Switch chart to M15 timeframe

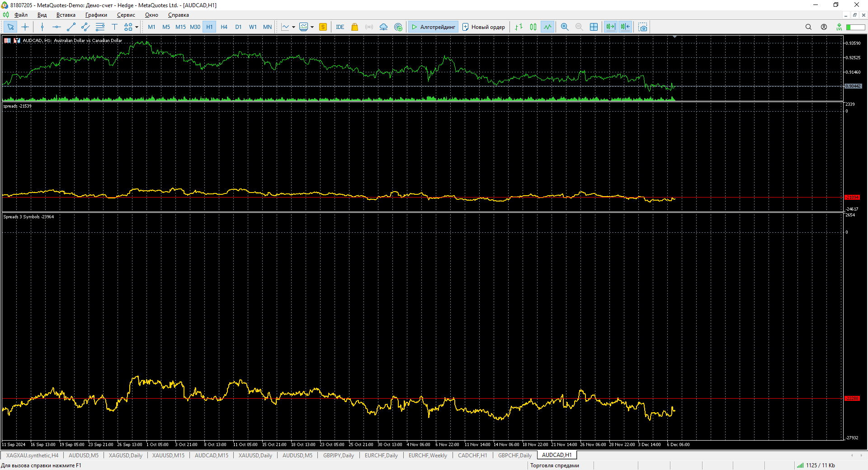(180, 27)
